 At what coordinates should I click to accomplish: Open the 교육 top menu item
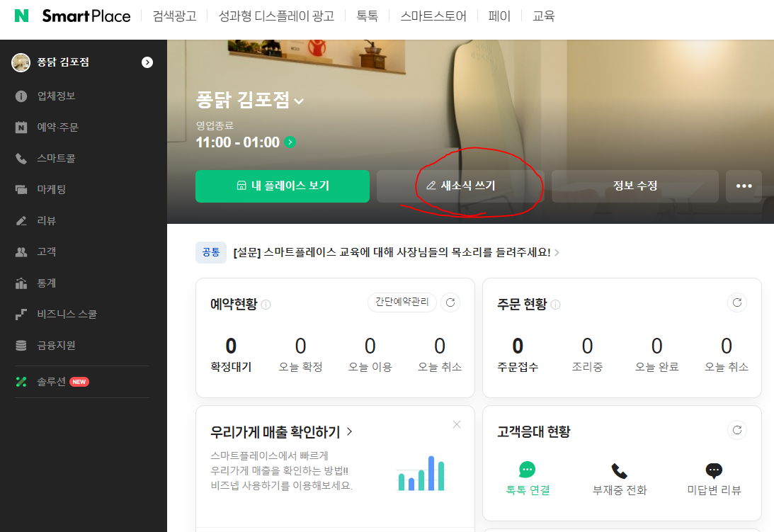coord(543,16)
